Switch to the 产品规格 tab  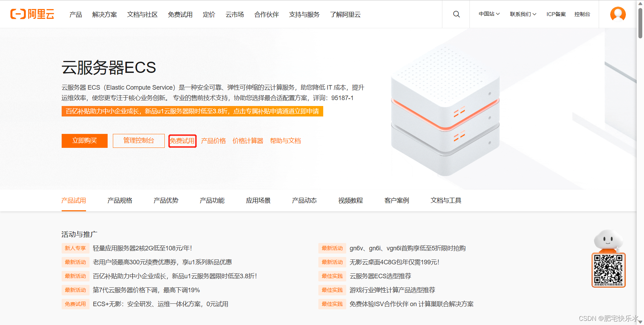coord(120,201)
